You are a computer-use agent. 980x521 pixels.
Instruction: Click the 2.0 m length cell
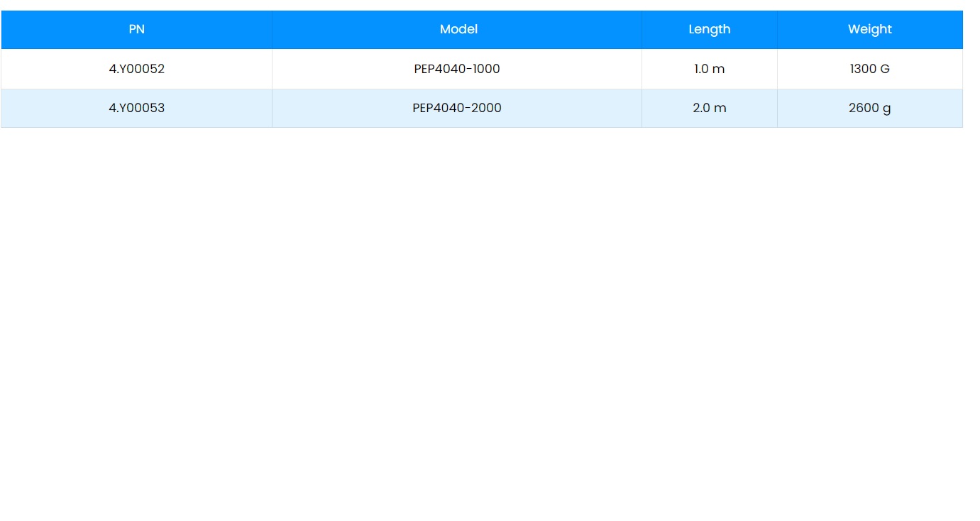(x=709, y=108)
